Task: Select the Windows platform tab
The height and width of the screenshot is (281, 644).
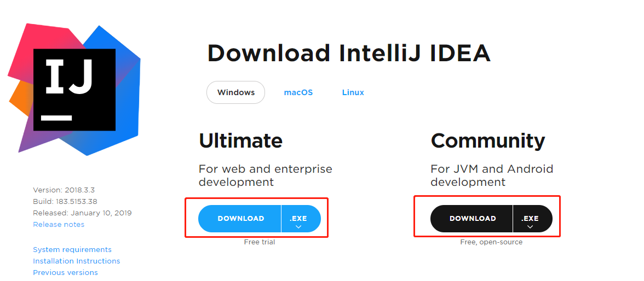Action: [235, 92]
